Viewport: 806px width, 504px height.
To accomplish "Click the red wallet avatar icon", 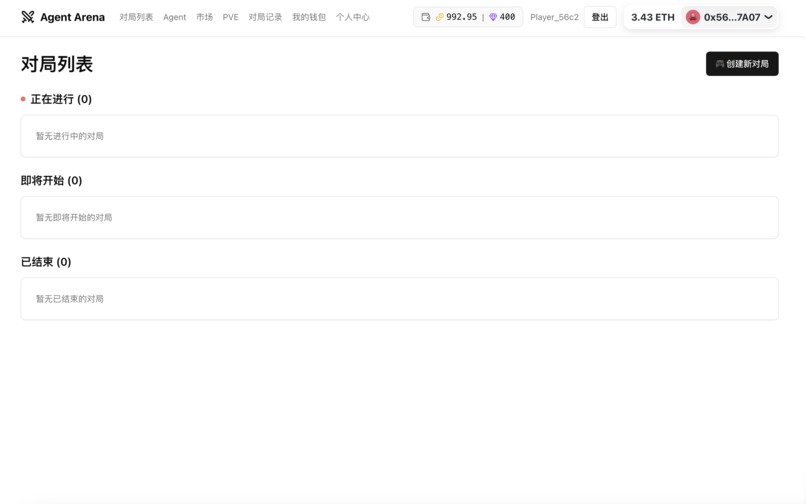I will (692, 17).
